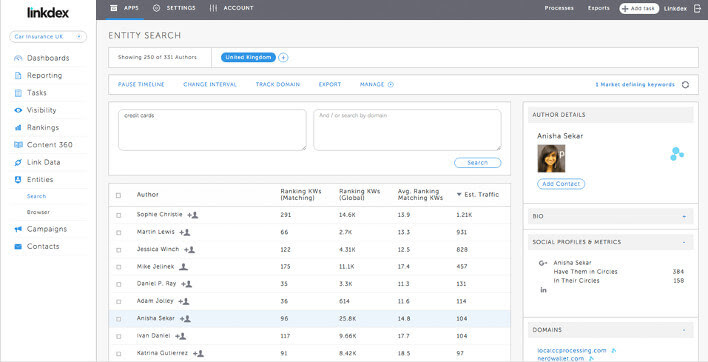Click the LinkedIn icon in social profiles
This screenshot has width=708, height=362.
coord(543,290)
